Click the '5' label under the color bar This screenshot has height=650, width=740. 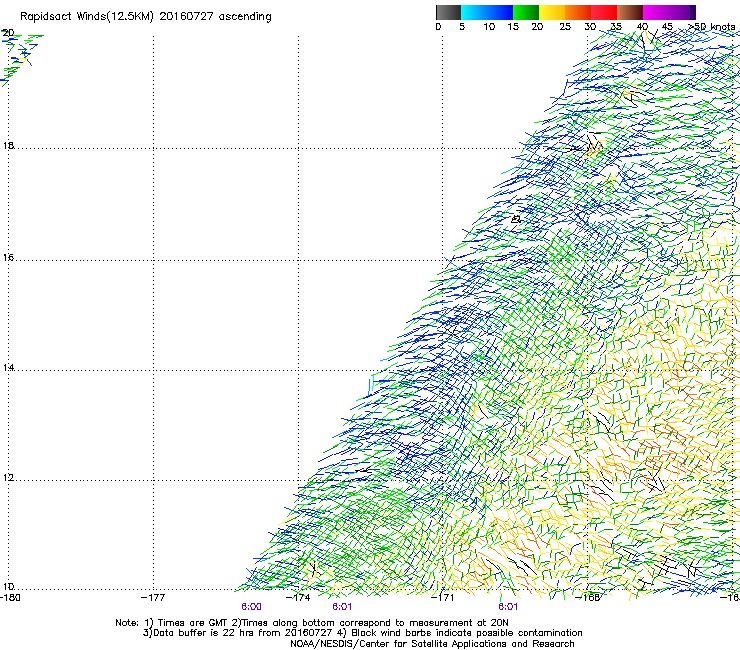pyautogui.click(x=462, y=27)
